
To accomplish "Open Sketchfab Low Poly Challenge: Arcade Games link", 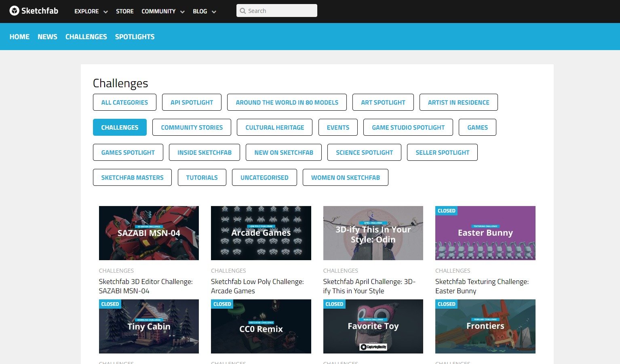I will pos(257,286).
